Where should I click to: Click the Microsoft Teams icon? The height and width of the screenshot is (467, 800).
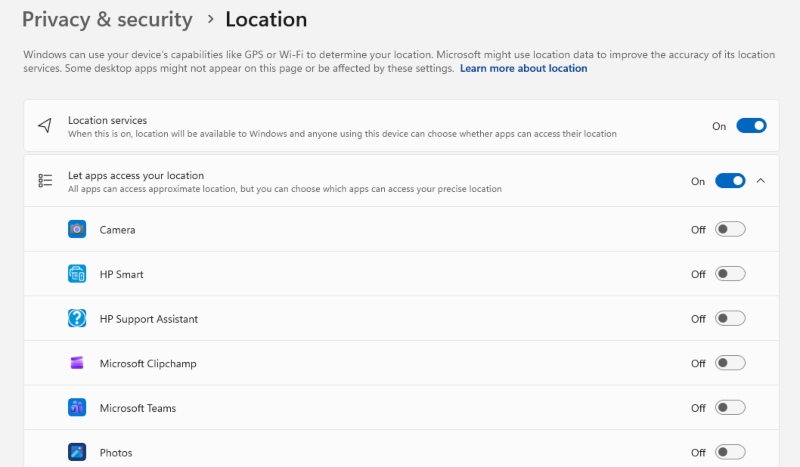(x=77, y=408)
